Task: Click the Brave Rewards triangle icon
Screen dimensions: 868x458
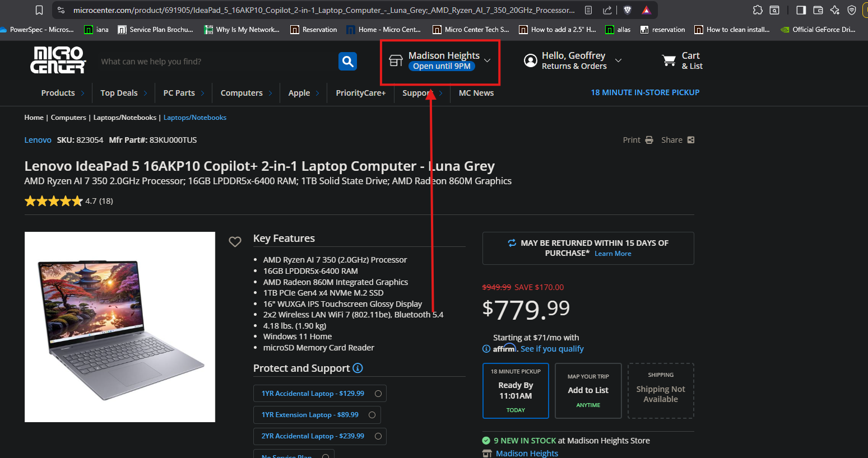Action: coord(646,10)
